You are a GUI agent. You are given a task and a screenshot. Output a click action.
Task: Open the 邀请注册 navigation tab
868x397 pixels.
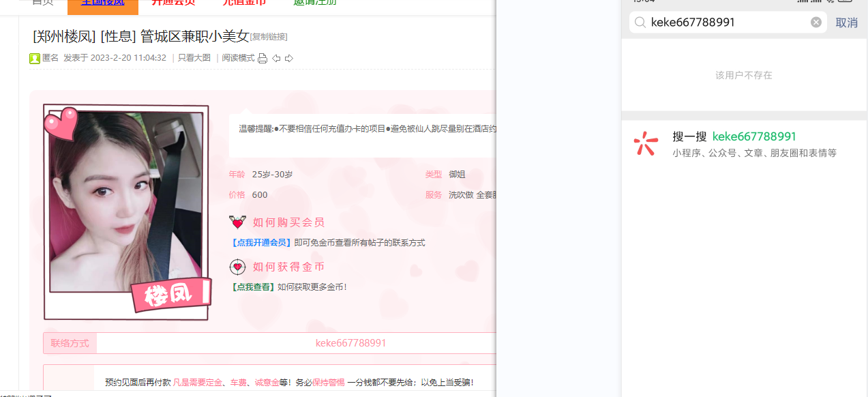tap(315, 3)
